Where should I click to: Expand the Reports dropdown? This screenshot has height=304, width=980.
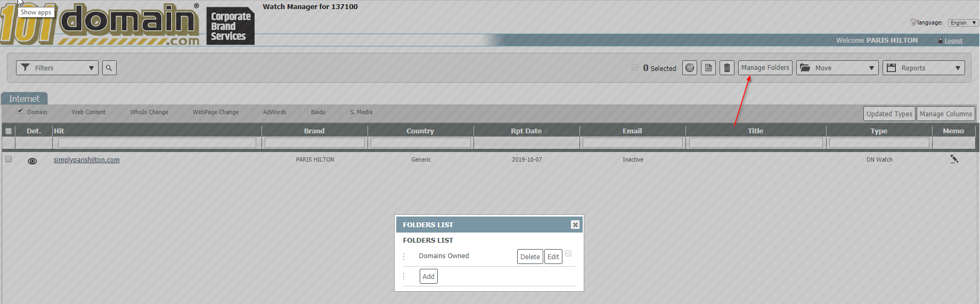pyautogui.click(x=924, y=68)
